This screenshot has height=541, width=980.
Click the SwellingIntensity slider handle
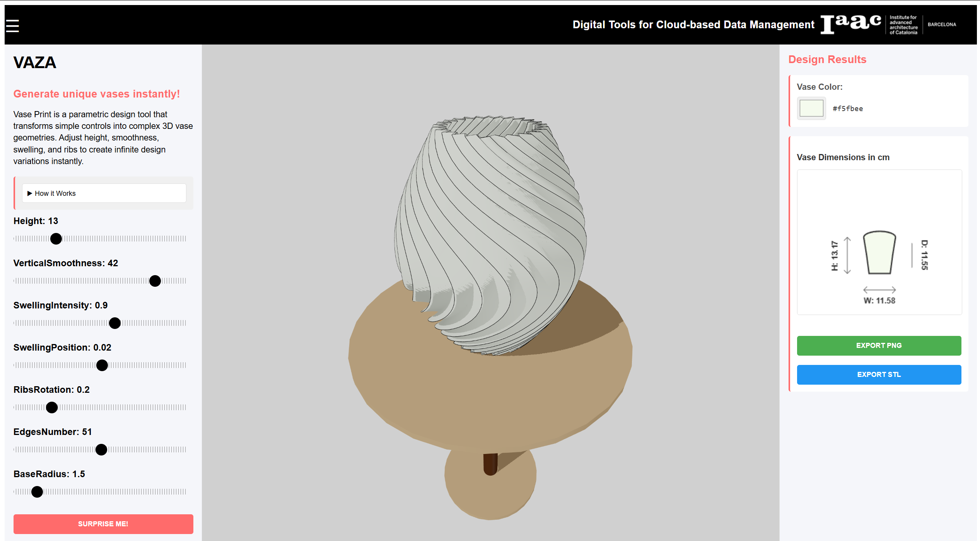[x=115, y=323]
